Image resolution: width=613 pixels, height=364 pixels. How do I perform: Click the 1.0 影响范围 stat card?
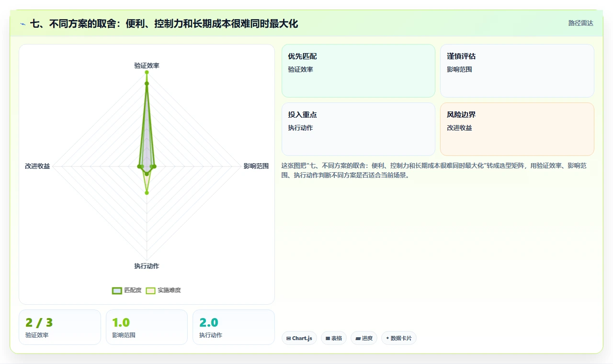coord(147,327)
